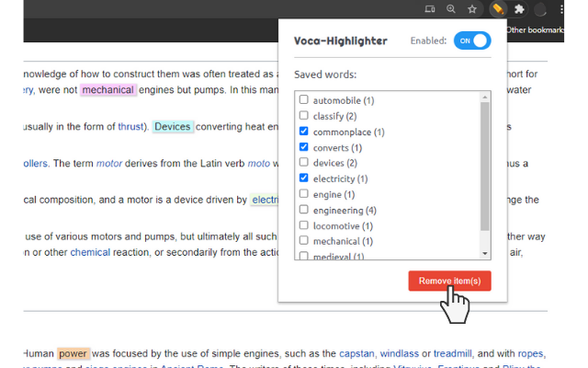588x368 pixels.
Task: Uncheck the electricity (1) checkbox
Action: point(304,178)
